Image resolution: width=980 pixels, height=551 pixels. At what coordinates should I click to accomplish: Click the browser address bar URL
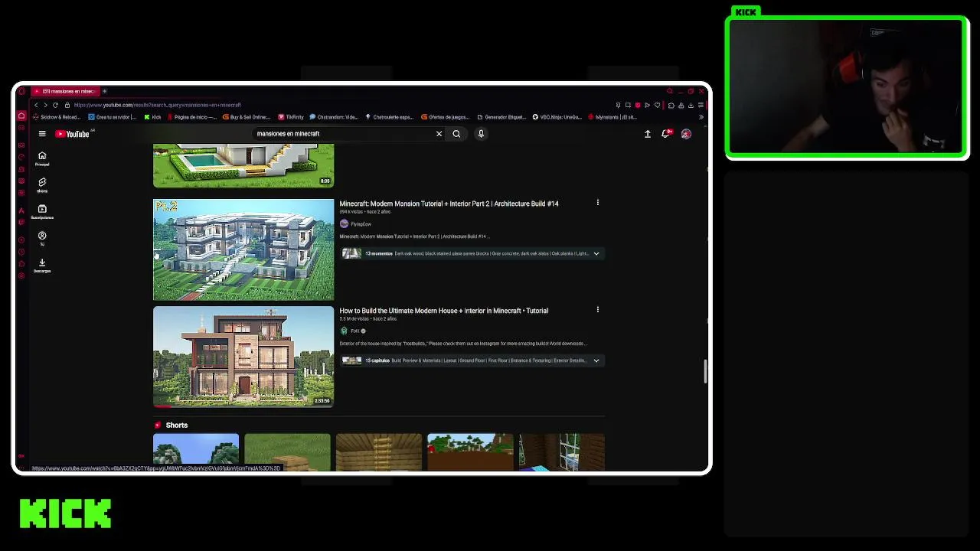coord(157,105)
